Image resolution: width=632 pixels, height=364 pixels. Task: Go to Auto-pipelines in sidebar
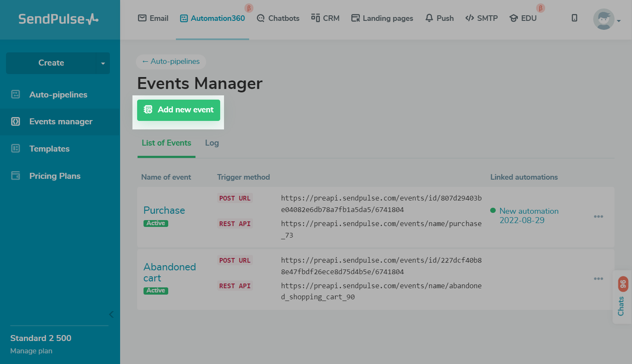point(58,95)
